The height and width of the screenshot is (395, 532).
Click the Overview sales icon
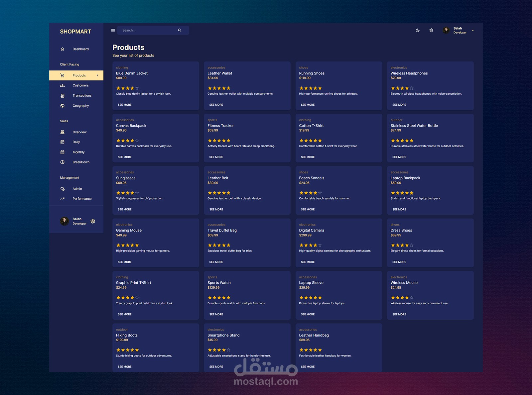63,132
